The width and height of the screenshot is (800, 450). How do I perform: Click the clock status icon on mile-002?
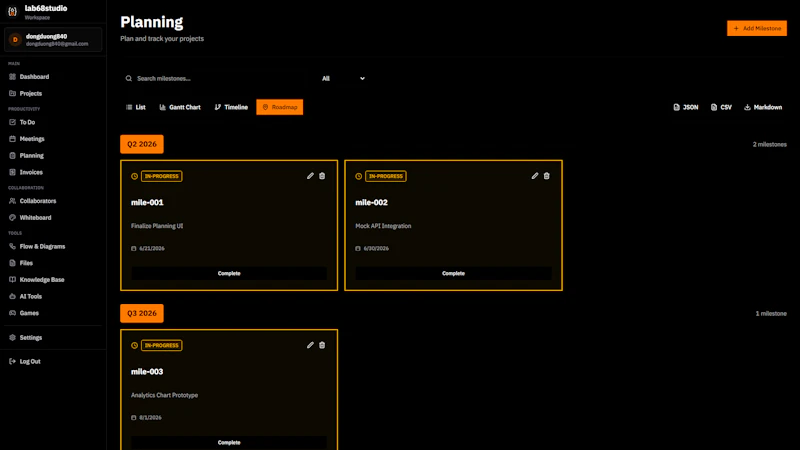coord(359,176)
